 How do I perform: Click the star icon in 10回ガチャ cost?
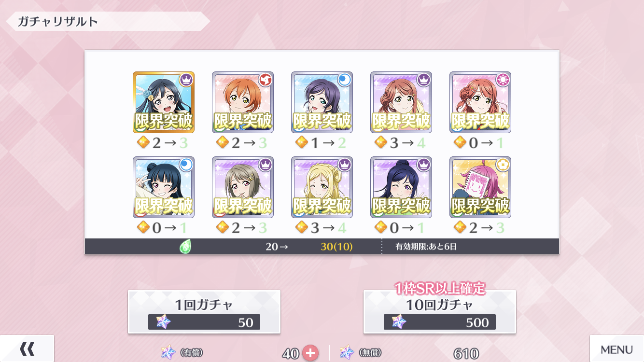coord(399,322)
